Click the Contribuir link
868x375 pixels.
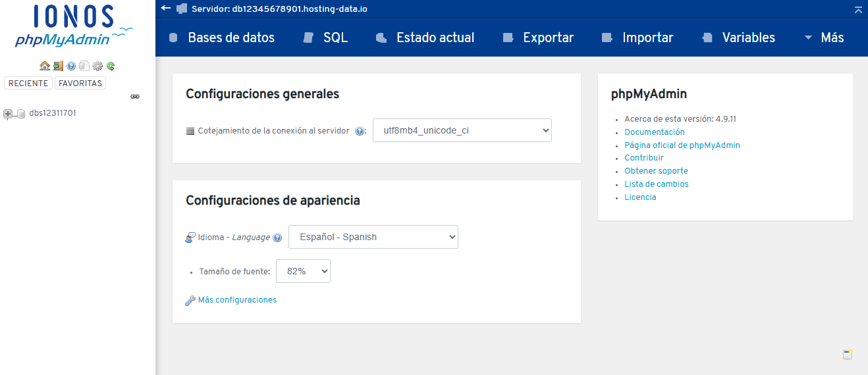pyautogui.click(x=644, y=158)
